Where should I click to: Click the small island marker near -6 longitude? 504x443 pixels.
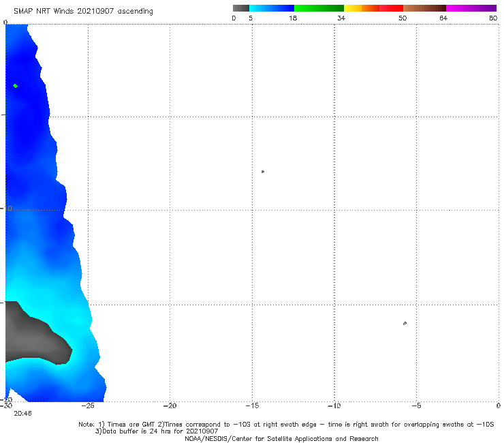pyautogui.click(x=405, y=323)
